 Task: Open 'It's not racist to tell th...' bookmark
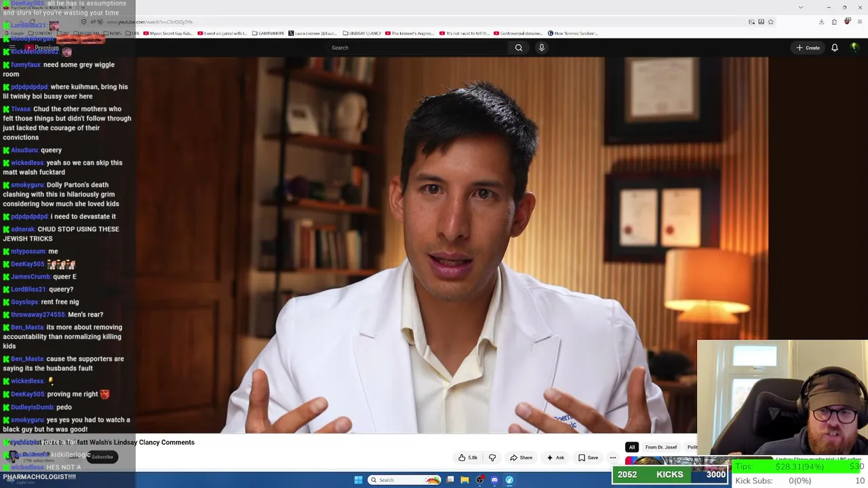point(465,33)
